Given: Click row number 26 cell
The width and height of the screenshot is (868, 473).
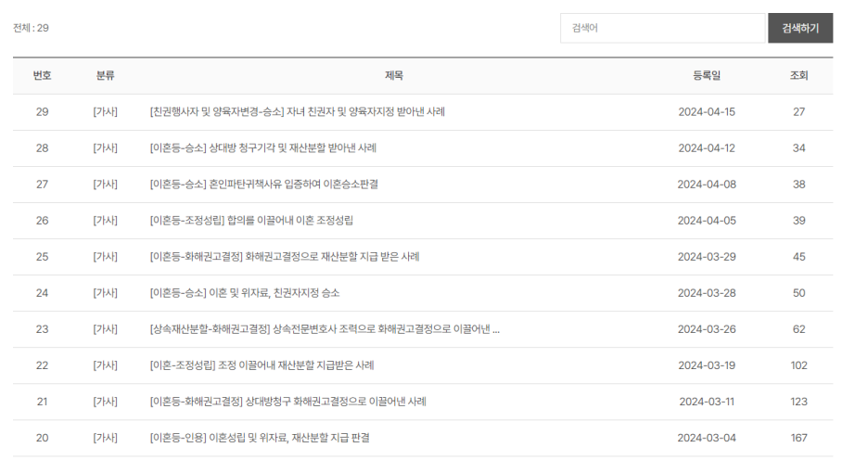Looking at the screenshot, I should 42,221.
